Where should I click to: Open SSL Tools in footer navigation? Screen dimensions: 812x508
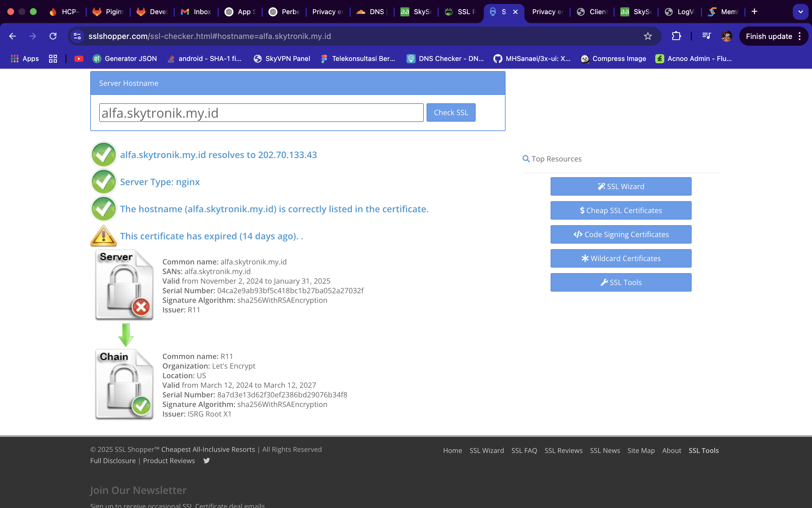[704, 450]
